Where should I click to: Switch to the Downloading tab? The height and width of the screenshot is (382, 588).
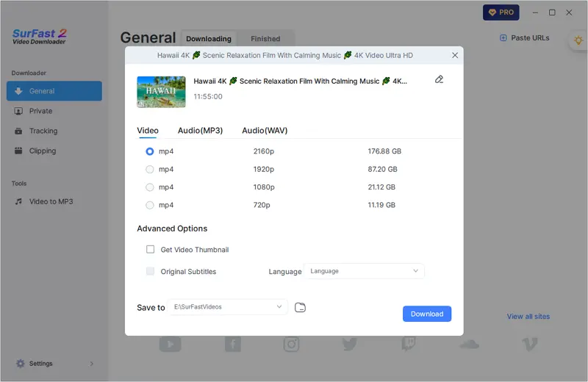[x=209, y=39]
